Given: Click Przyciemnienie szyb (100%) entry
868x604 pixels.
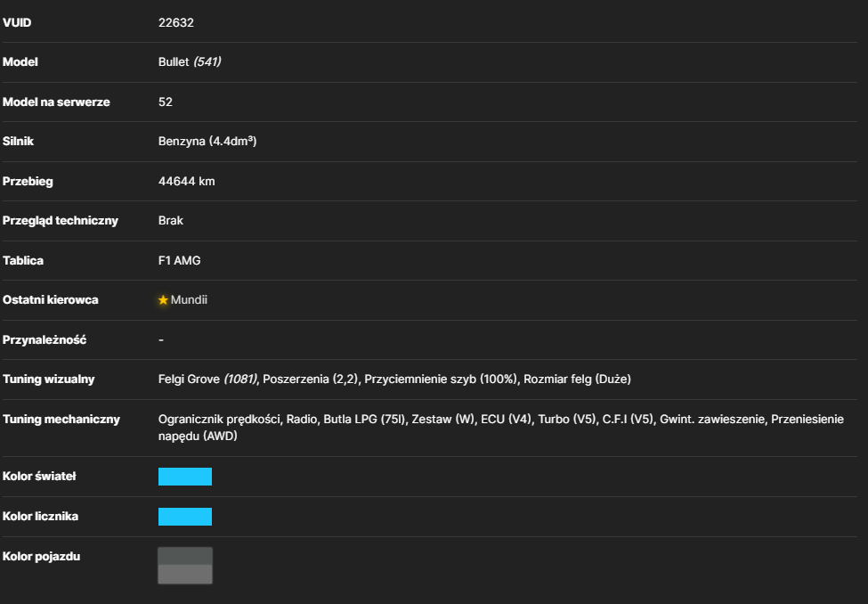Looking at the screenshot, I should tap(441, 379).
